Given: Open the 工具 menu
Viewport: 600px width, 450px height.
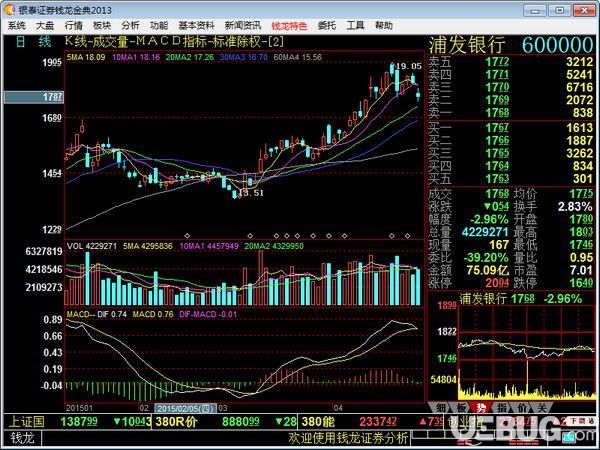Looking at the screenshot, I should point(355,26).
